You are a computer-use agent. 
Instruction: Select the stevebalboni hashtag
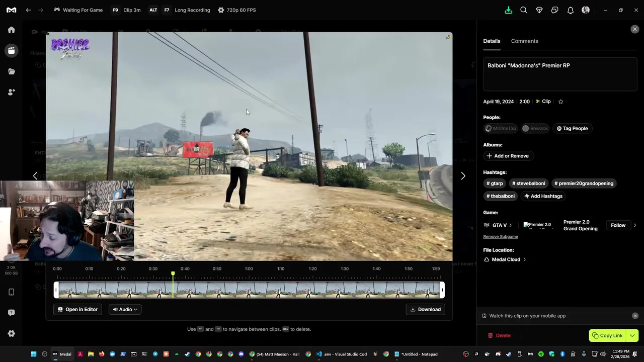click(x=528, y=184)
